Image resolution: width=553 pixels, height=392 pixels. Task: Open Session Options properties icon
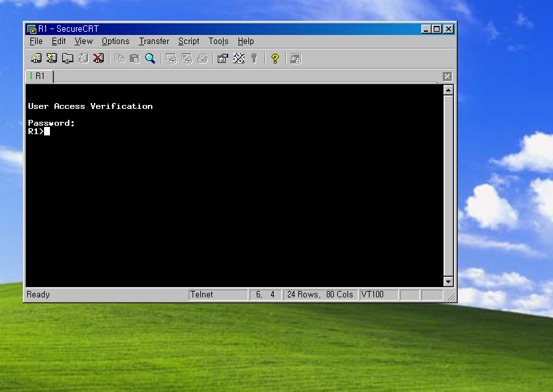click(x=223, y=58)
